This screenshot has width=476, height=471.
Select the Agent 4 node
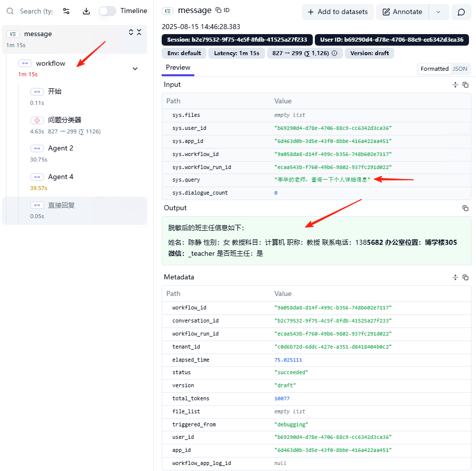pyautogui.click(x=60, y=177)
